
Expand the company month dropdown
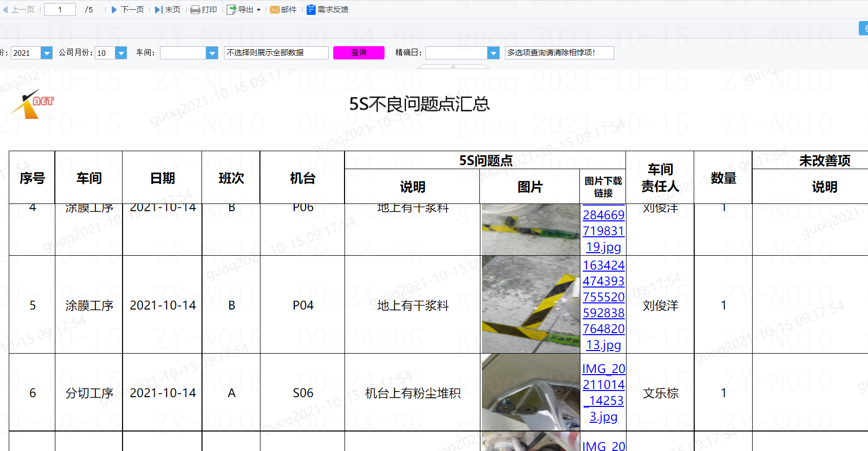[121, 53]
